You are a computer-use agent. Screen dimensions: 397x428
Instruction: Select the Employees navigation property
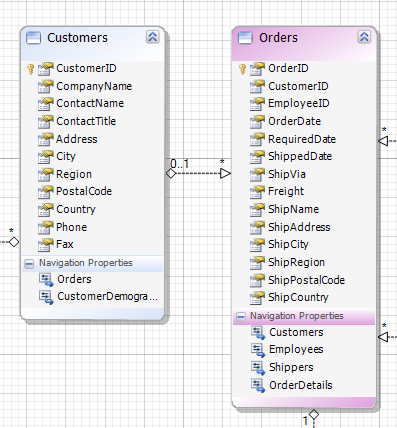click(296, 350)
